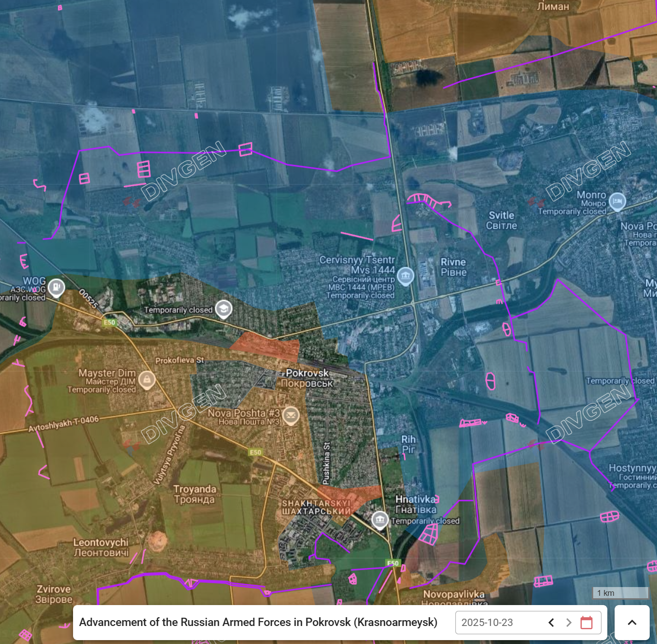Open the Cervisnyy Tsentr Mvs 1444 marker
Screen dimensions: 657x644
[405, 276]
